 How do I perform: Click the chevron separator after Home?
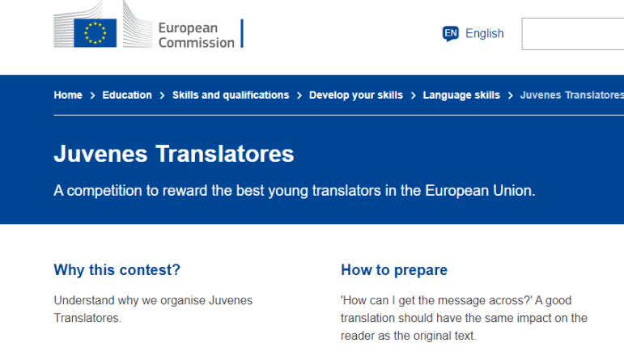(92, 95)
